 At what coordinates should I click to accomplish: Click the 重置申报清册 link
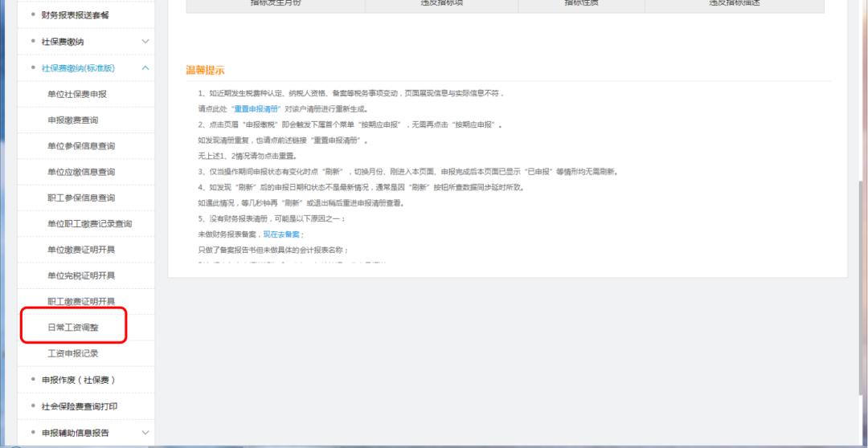pos(257,109)
